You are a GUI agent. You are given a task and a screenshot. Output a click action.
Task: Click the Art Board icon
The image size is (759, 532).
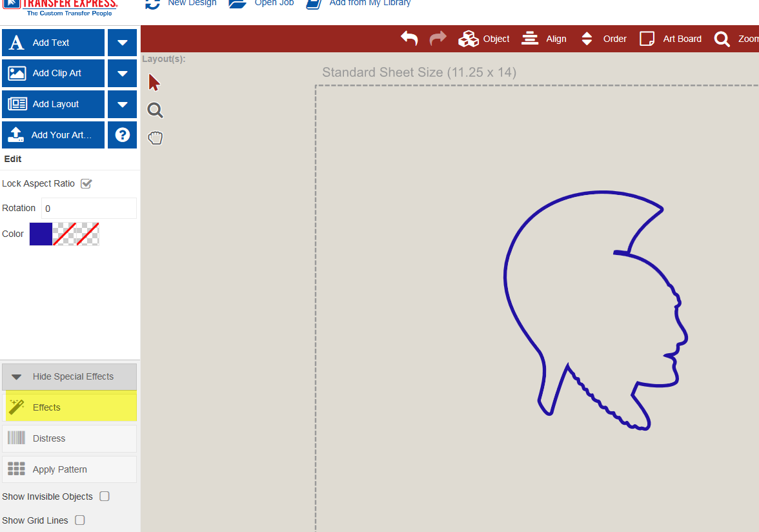click(x=646, y=39)
